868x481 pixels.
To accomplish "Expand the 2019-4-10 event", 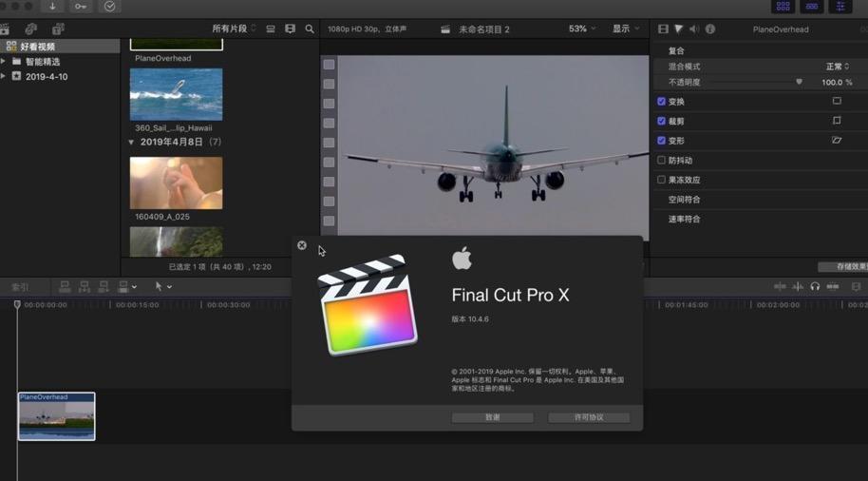I will click(x=3, y=76).
